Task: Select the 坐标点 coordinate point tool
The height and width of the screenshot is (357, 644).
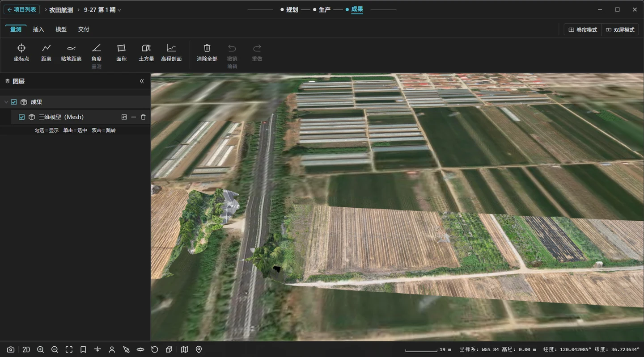Action: 21,52
